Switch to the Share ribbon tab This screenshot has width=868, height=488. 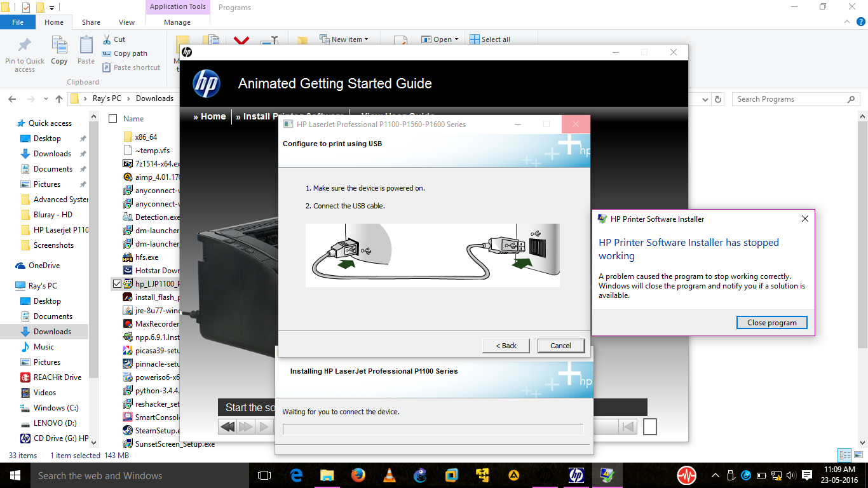pyautogui.click(x=91, y=22)
